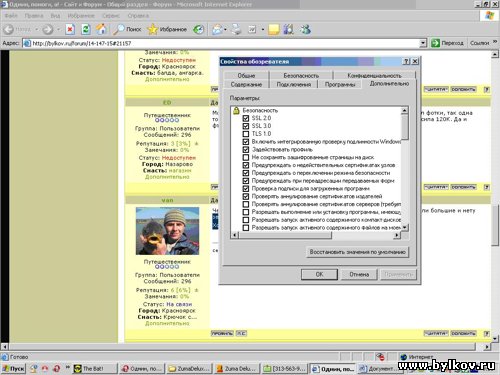
Task: Click the Print toolbar icon
Action: [236, 29]
